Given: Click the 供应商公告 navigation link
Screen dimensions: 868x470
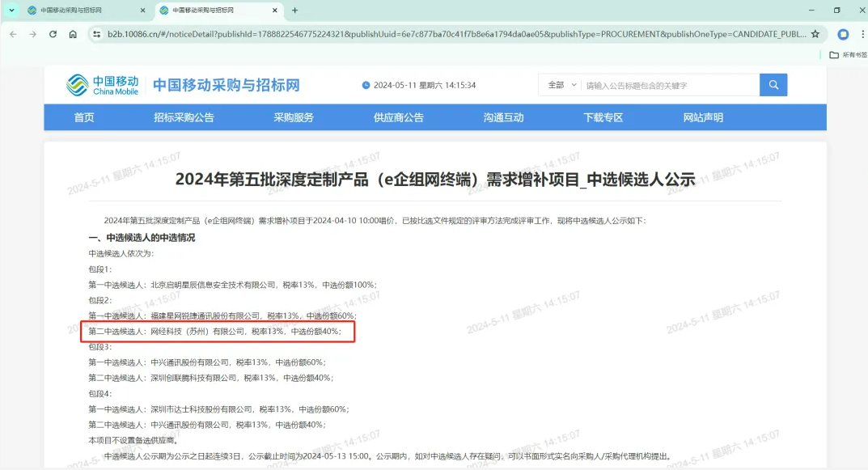Looking at the screenshot, I should coord(398,117).
